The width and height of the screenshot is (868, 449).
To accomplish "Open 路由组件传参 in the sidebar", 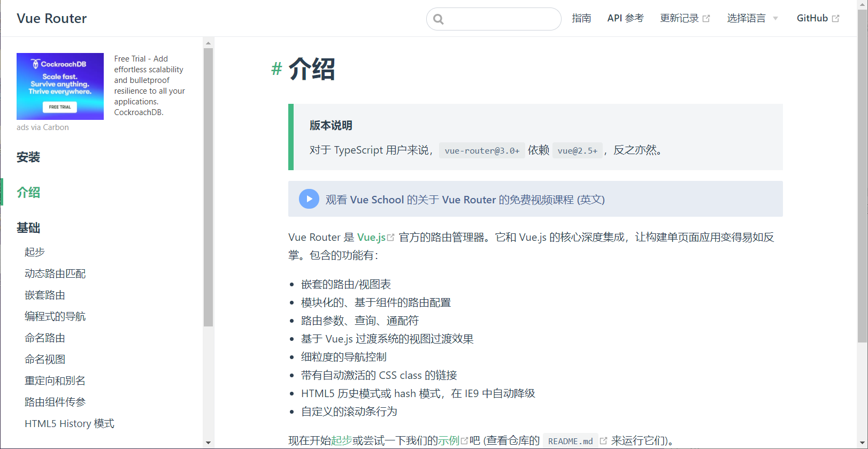I will pos(55,402).
